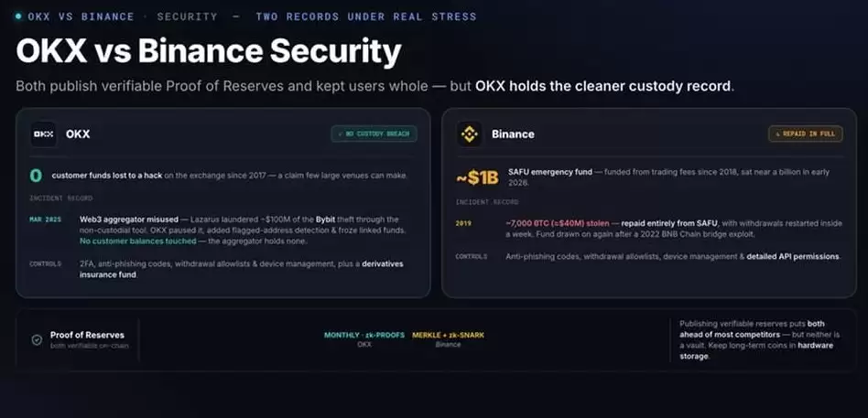Click 'No customer balances touched' text

(x=138, y=241)
